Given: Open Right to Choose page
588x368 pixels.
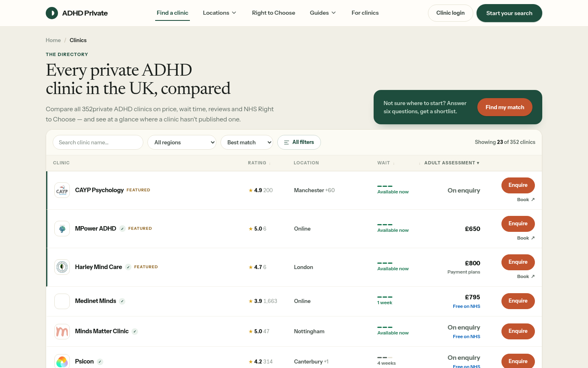Looking at the screenshot, I should tap(274, 13).
